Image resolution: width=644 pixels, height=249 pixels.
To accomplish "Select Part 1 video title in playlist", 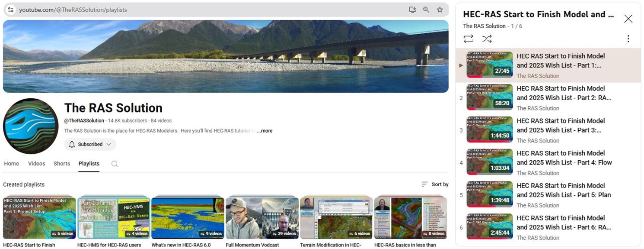I will click(x=561, y=61).
